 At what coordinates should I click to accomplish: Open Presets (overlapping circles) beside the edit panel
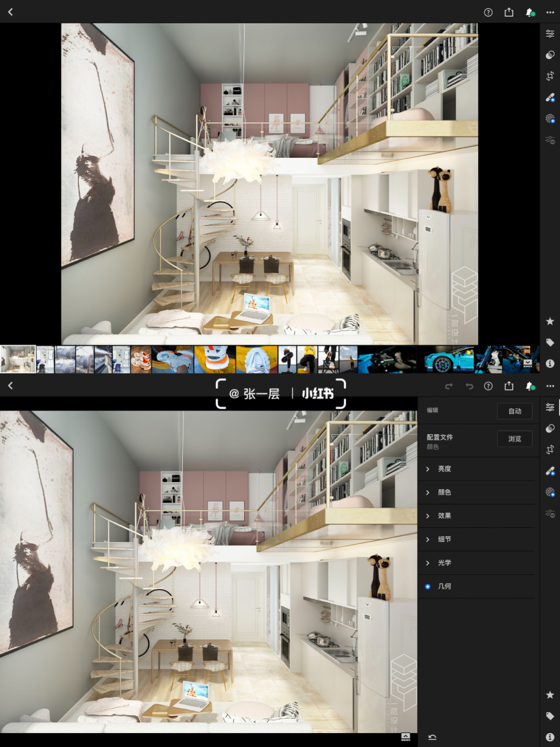pos(550,428)
